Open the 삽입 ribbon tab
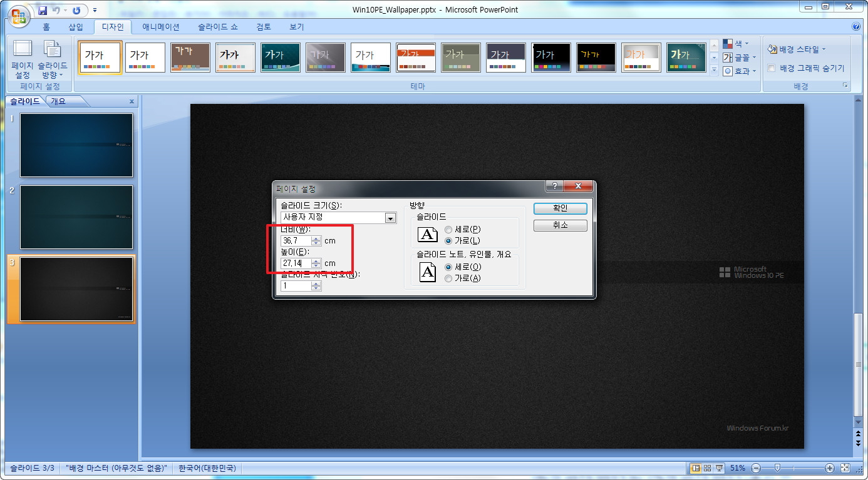Screen dimensions: 868x480 (75, 27)
